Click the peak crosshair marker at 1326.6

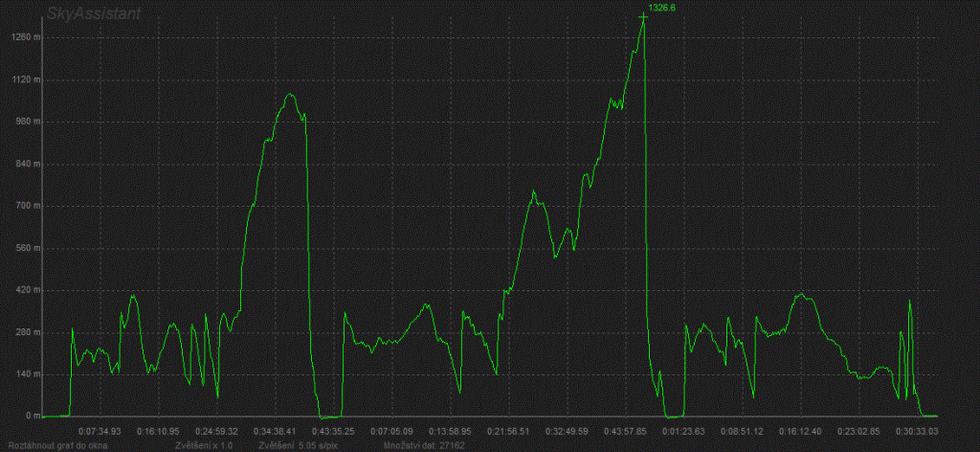643,17
